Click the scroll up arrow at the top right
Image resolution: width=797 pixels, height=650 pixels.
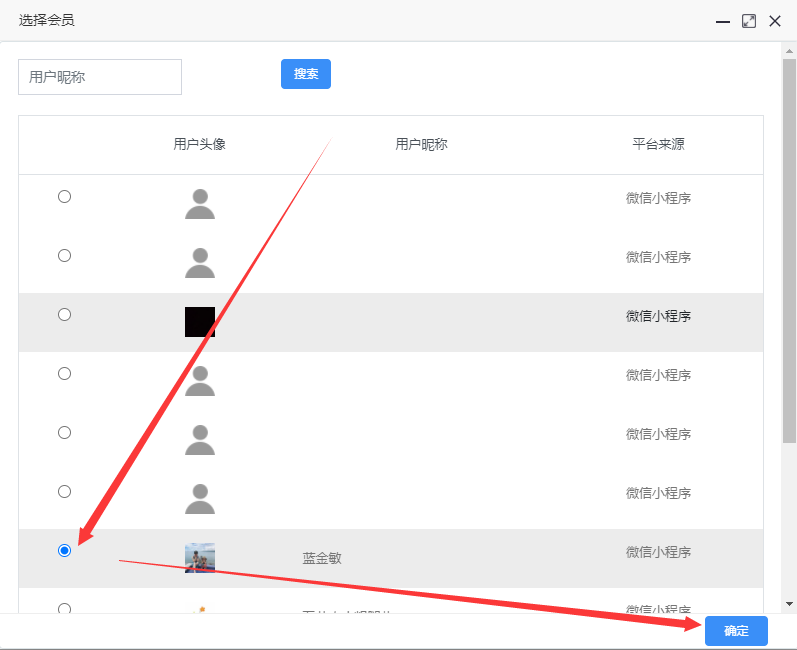point(789,51)
